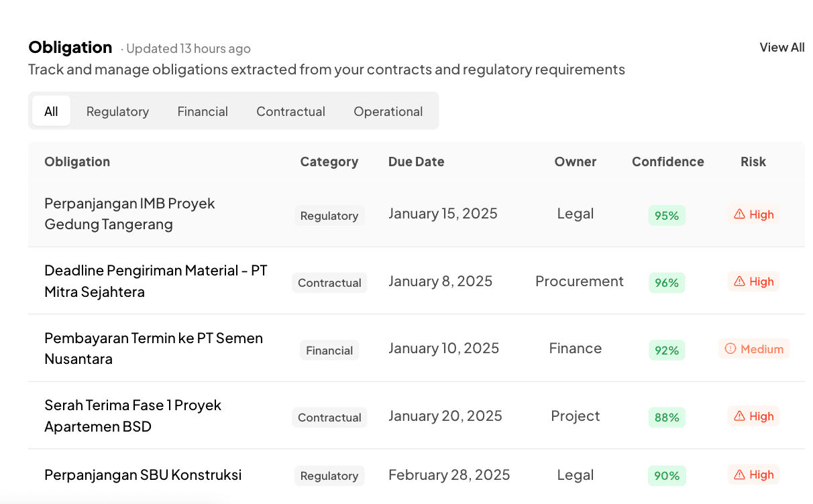The height and width of the screenshot is (504, 813).
Task: Click the High risk warning icon for IMB Tangerang
Action: tap(739, 214)
